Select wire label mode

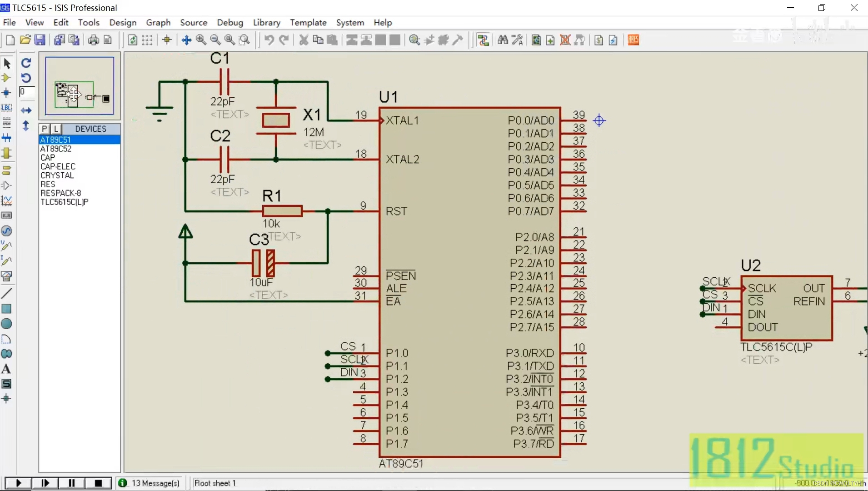click(7, 108)
